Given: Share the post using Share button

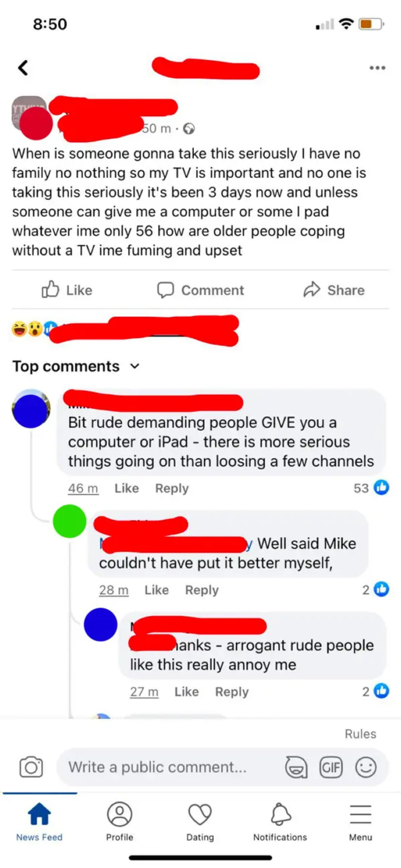Looking at the screenshot, I should tap(334, 290).
